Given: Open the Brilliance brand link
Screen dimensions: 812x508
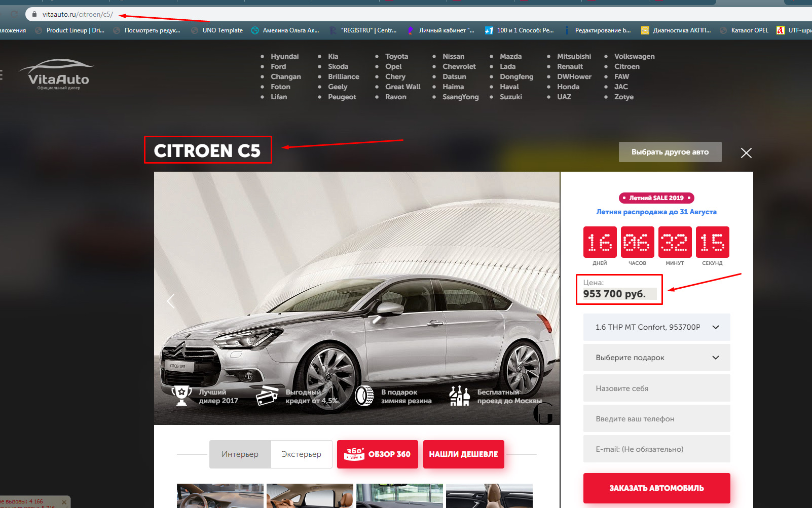Looking at the screenshot, I should tap(344, 76).
